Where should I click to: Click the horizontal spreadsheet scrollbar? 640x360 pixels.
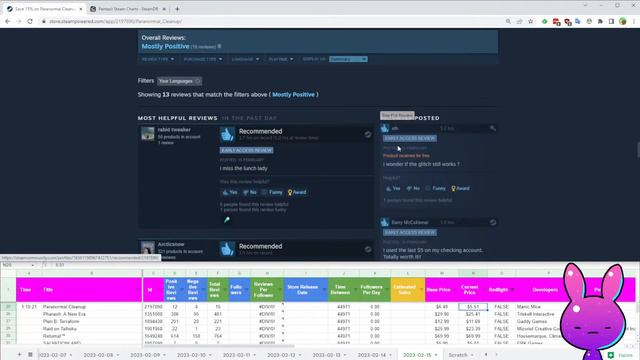pos(218,346)
